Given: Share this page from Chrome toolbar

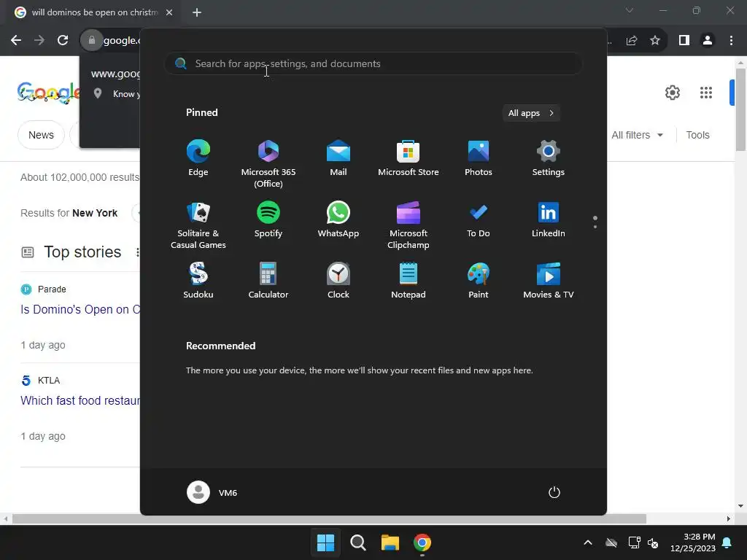Looking at the screenshot, I should click(632, 41).
